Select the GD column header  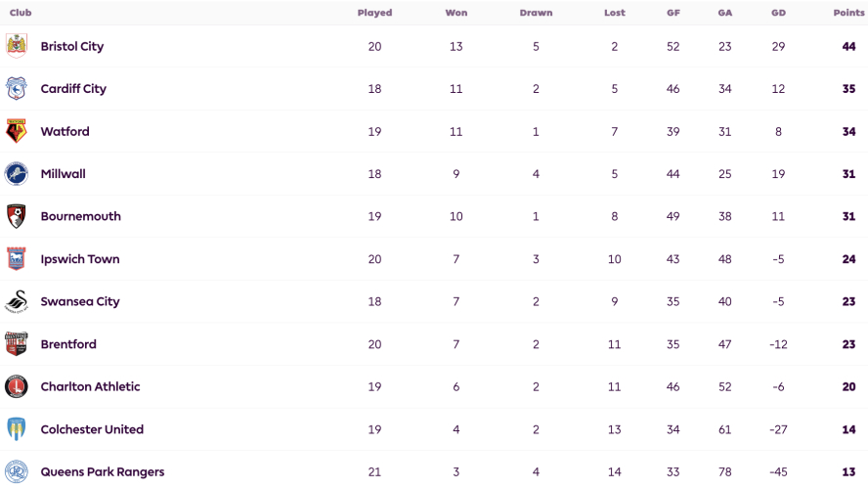point(778,13)
